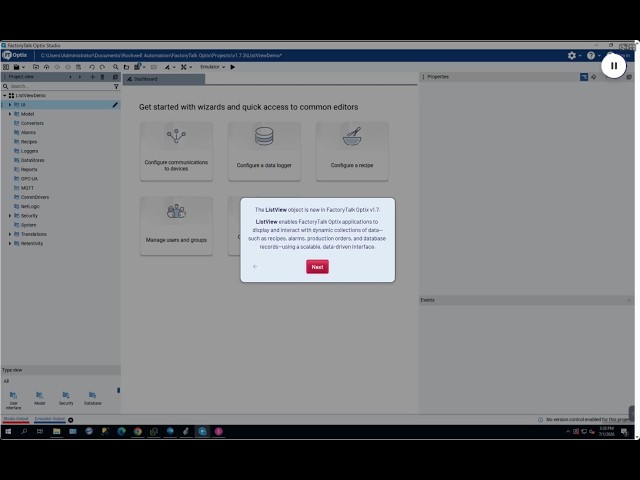The width and height of the screenshot is (640, 480).
Task: Click the undo arrow in the toolbar
Action: click(x=92, y=67)
